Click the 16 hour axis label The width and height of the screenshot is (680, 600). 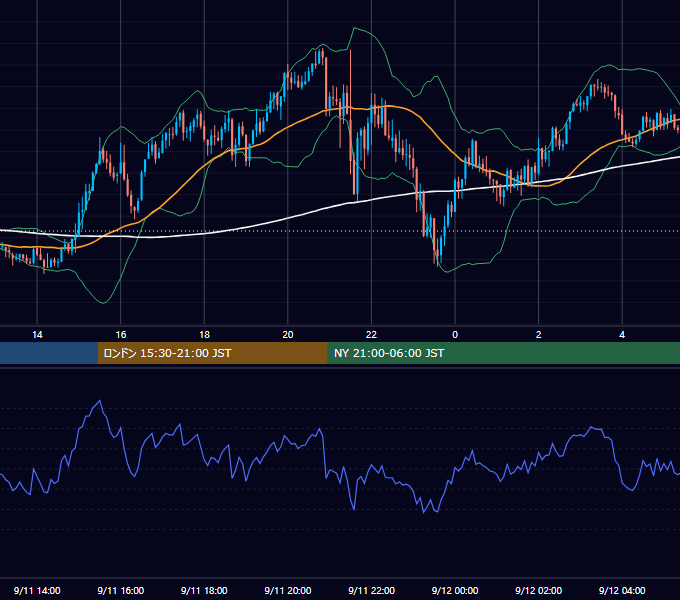tap(121, 335)
